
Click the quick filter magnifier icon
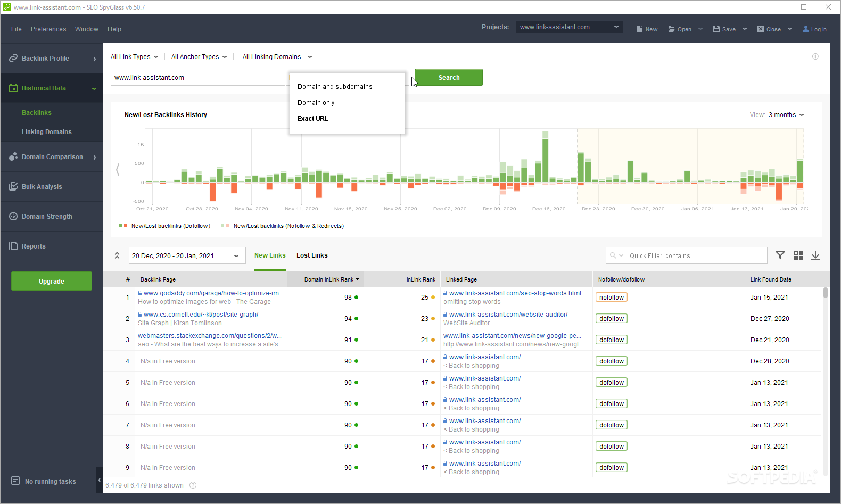point(613,255)
